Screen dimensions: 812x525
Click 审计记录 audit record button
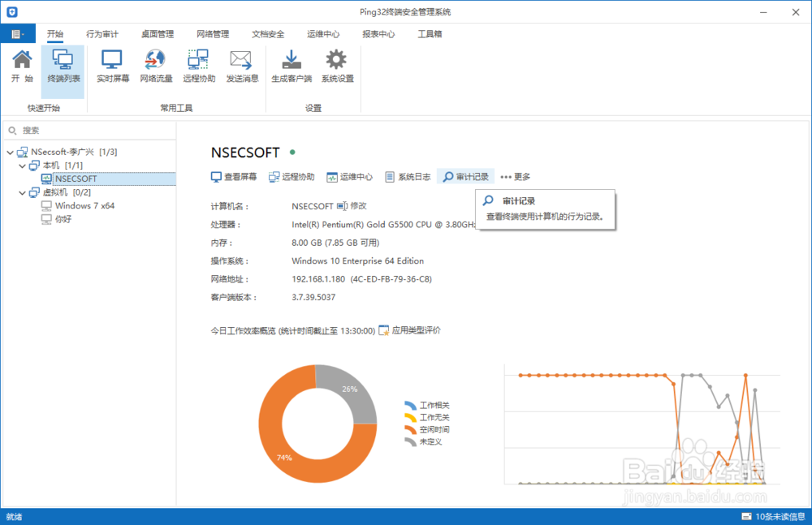pos(466,177)
